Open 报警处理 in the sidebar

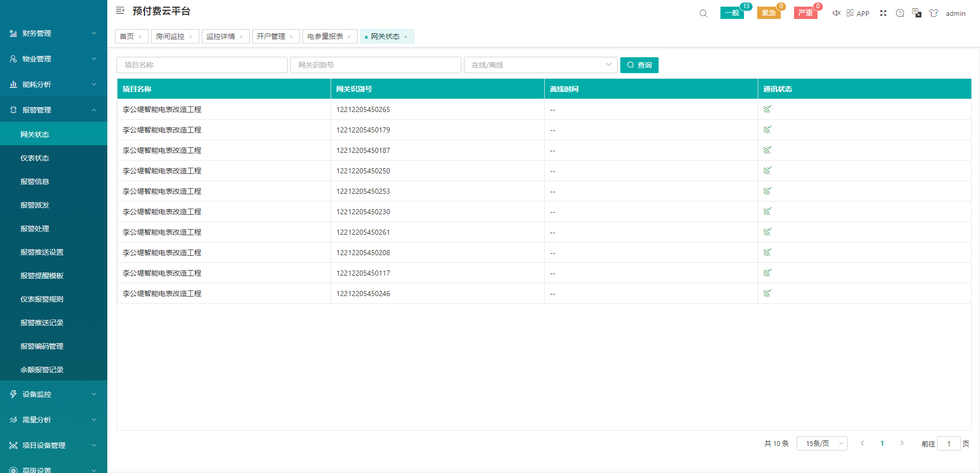(x=54, y=229)
